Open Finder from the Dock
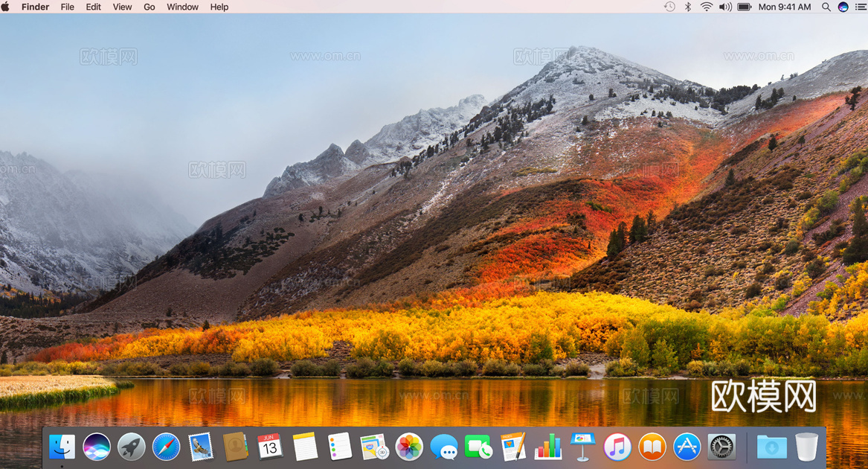Viewport: 868px width, 469px height. 62,447
